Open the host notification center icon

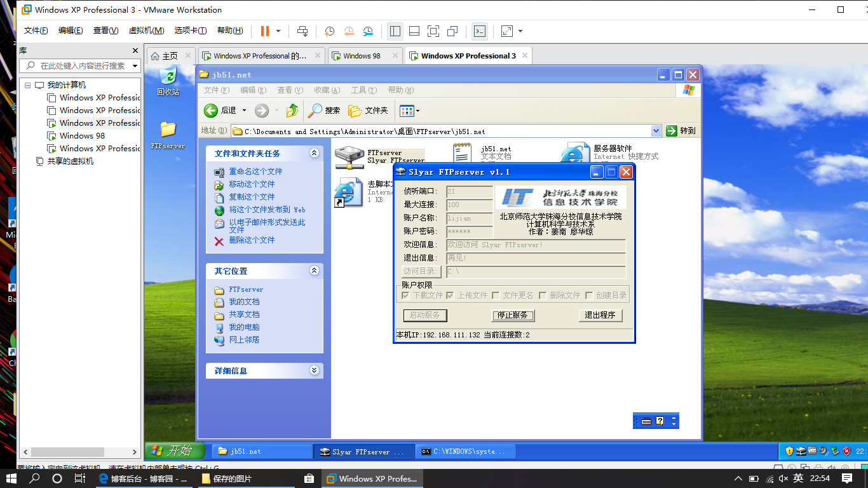click(847, 478)
